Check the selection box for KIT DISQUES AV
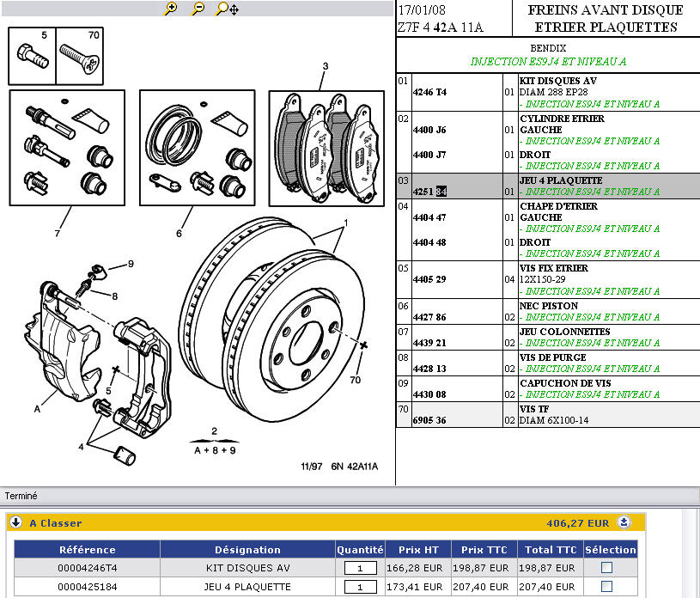 (606, 568)
